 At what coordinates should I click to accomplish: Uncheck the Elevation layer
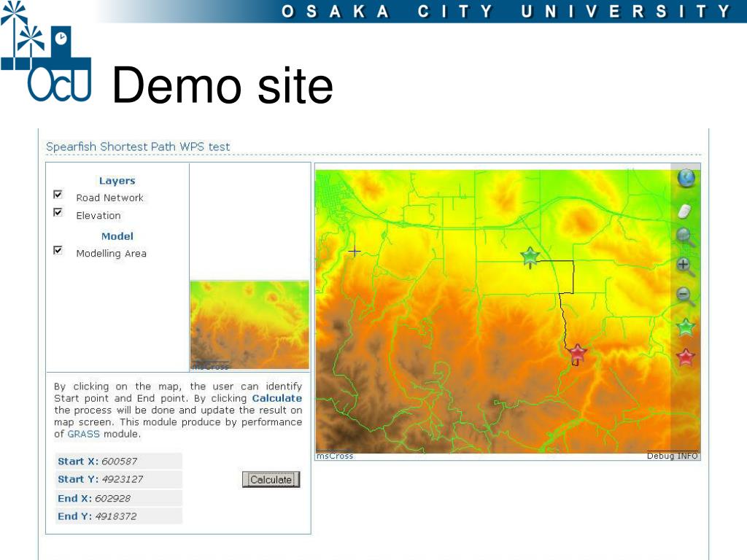tap(58, 212)
